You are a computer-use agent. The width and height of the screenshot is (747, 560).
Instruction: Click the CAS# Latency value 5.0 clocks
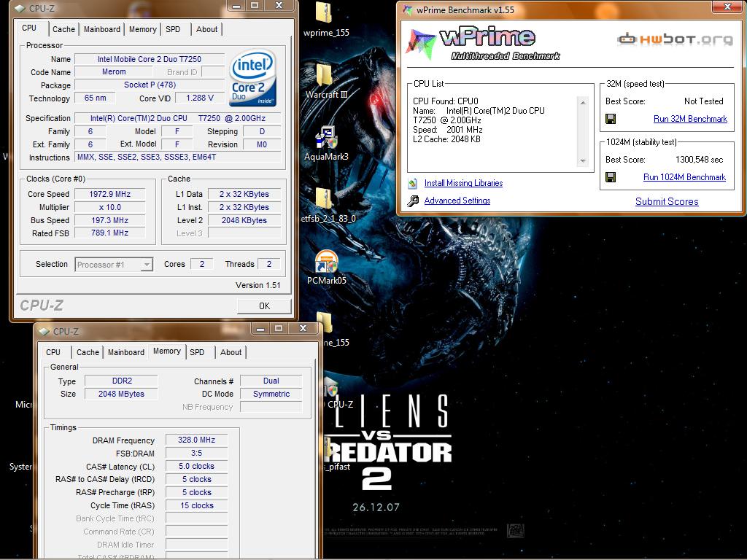tap(196, 466)
